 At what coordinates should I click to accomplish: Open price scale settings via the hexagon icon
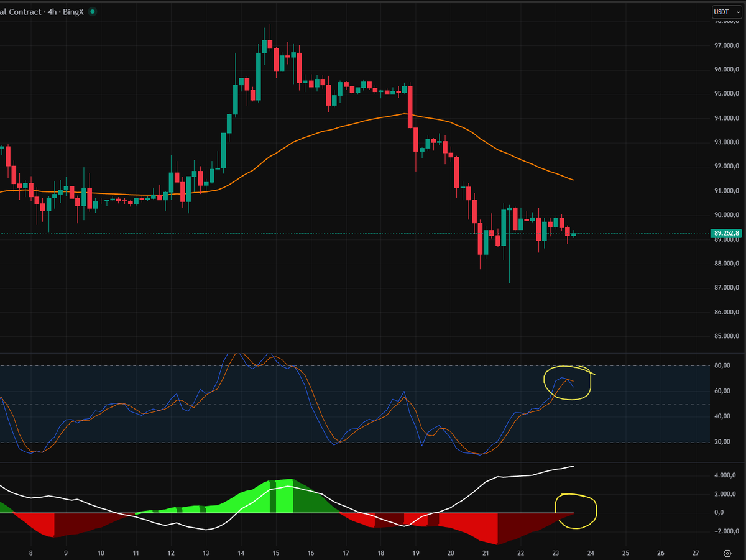727,553
